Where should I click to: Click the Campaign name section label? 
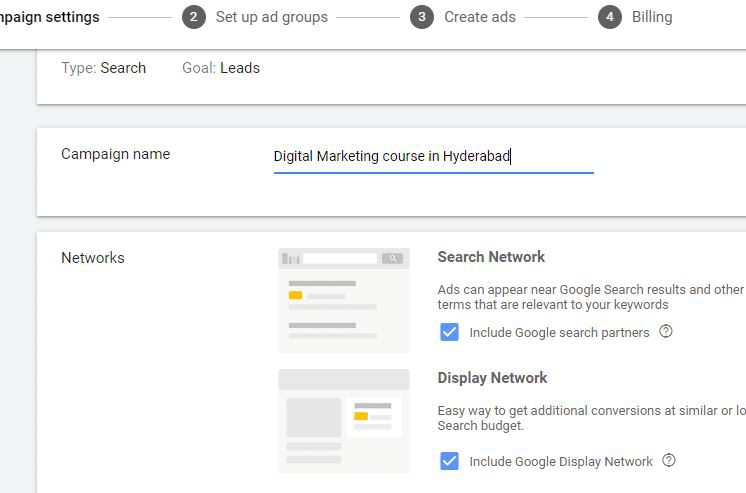coord(115,154)
